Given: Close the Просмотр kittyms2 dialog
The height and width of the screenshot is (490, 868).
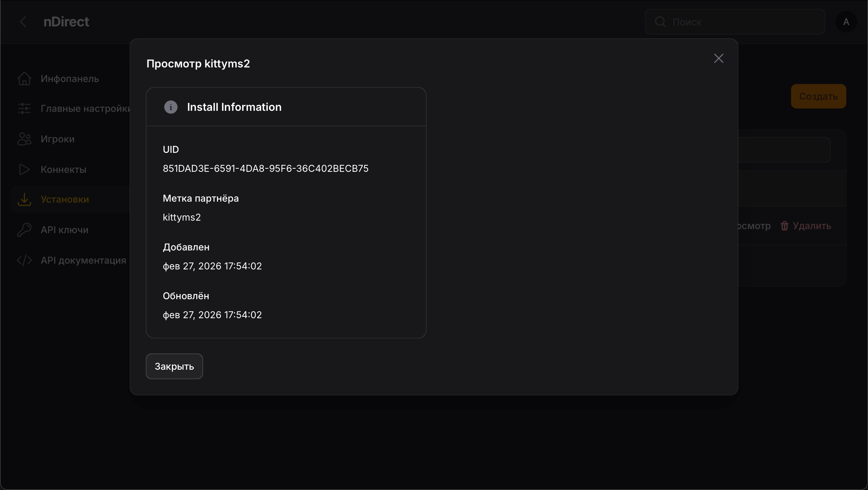Looking at the screenshot, I should [718, 58].
